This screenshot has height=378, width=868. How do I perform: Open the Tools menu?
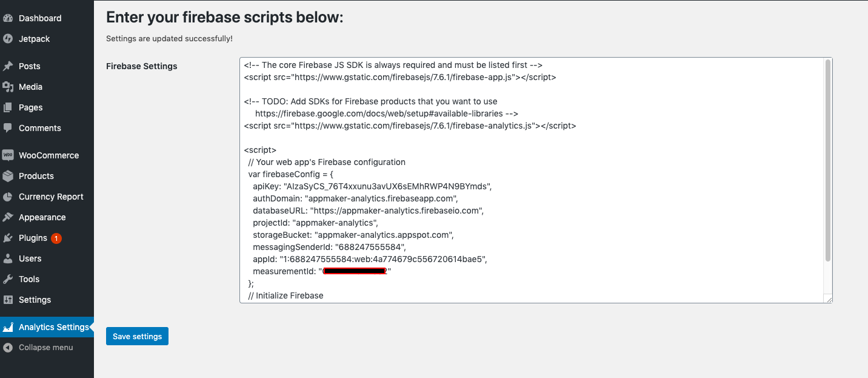point(28,279)
